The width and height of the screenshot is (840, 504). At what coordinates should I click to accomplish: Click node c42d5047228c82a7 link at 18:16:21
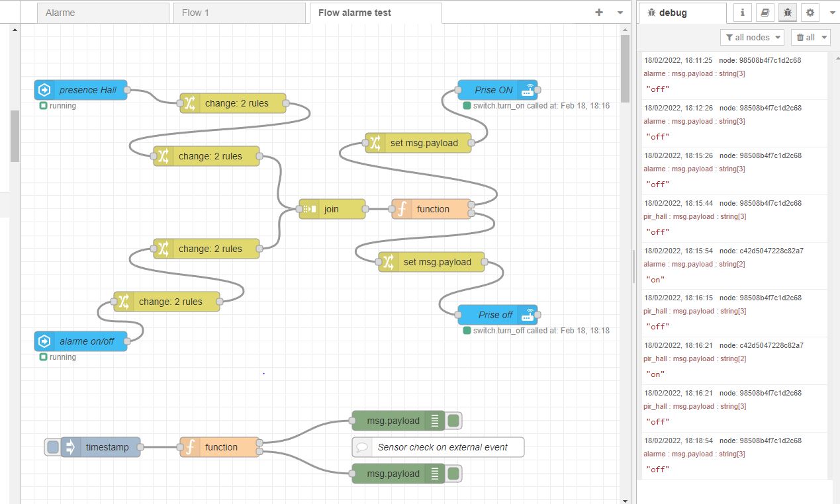(x=761, y=345)
